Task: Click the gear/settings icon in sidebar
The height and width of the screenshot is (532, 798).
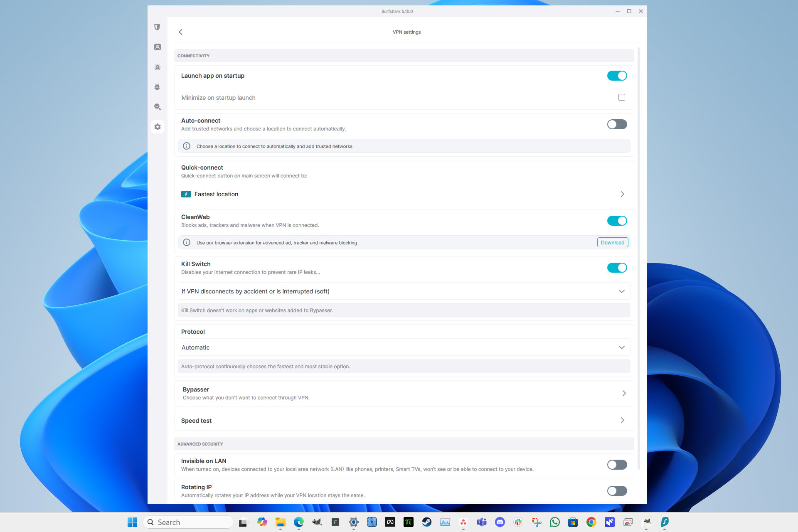Action: pos(157,126)
